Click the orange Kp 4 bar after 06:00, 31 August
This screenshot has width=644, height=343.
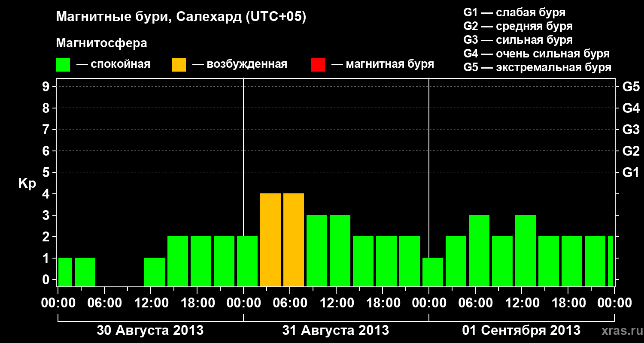point(294,240)
